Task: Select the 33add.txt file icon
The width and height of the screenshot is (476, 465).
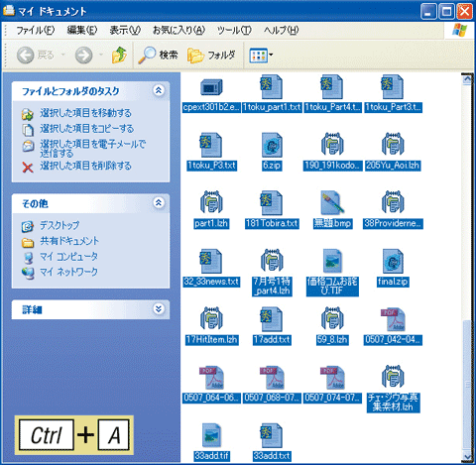Action: coord(272,435)
